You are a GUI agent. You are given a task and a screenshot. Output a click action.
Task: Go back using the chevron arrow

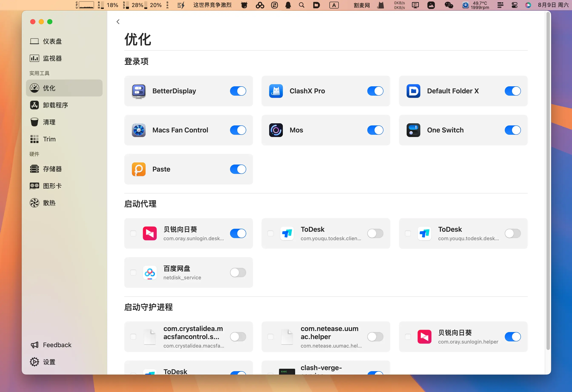pyautogui.click(x=118, y=22)
